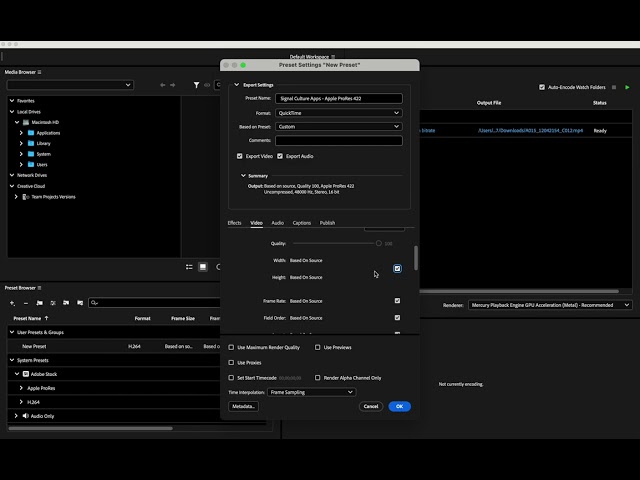Switch Media Browser to list view
Viewport: 640px width, 480px height.
click(189, 267)
